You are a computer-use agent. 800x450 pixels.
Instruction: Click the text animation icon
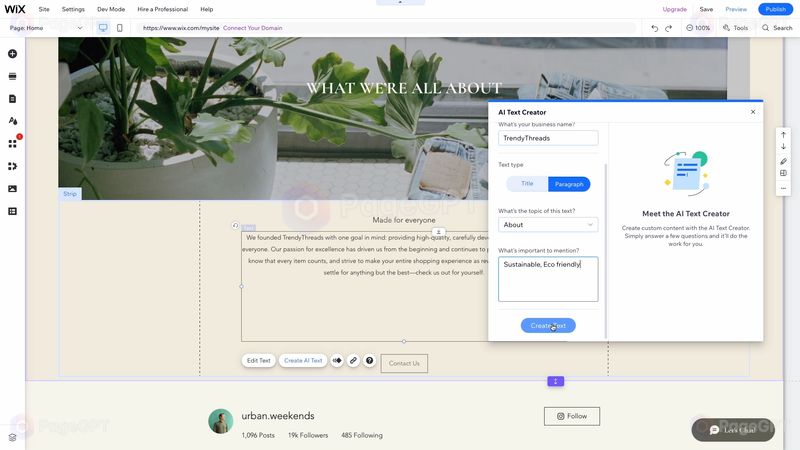pyautogui.click(x=337, y=361)
